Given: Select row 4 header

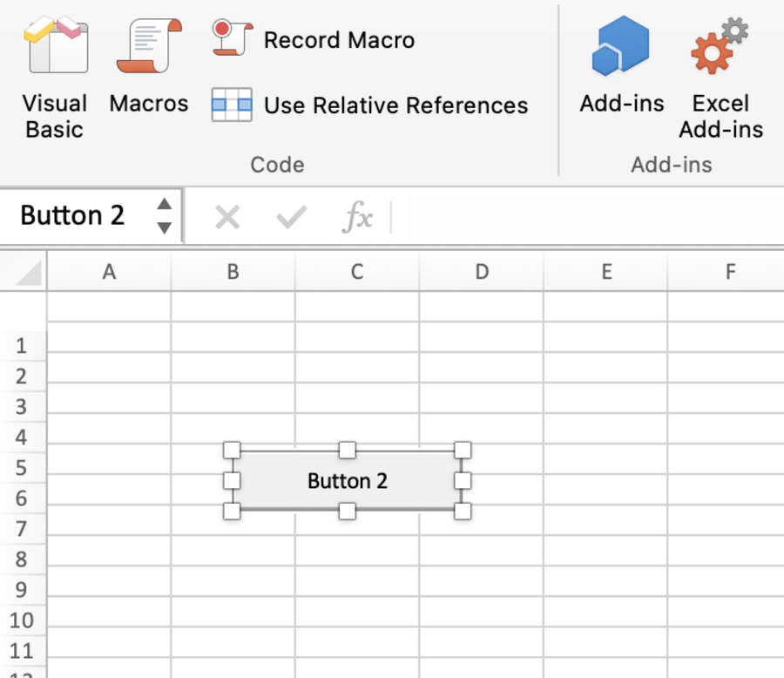Looking at the screenshot, I should 23,437.
